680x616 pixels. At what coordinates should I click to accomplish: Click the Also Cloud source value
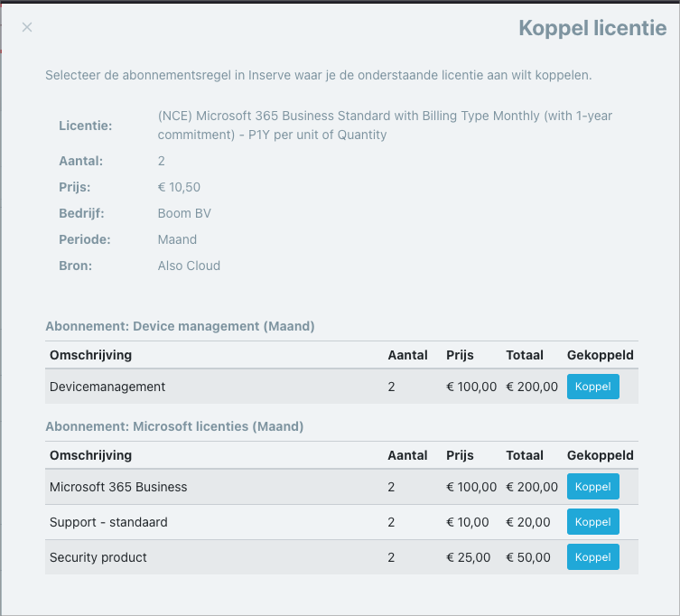[x=189, y=266]
